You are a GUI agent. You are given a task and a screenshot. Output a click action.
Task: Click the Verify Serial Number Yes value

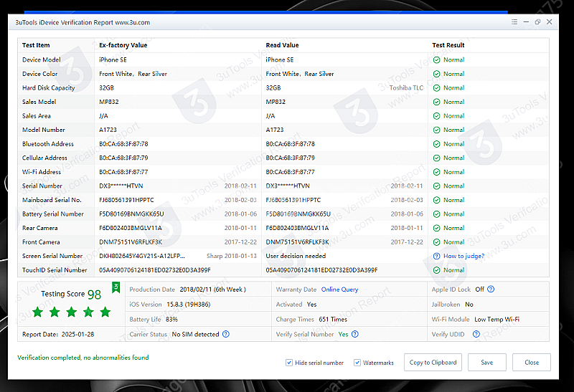click(x=343, y=334)
